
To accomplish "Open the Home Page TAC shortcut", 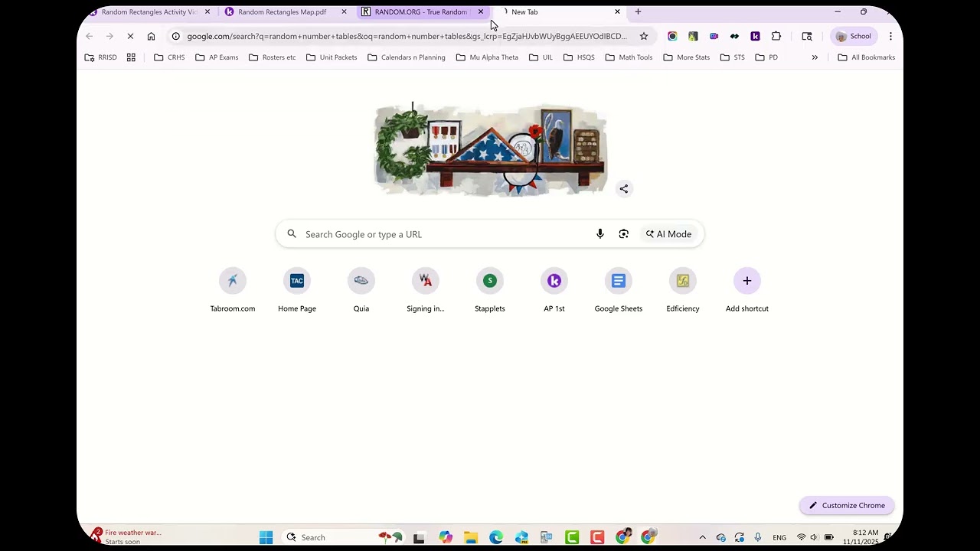I will click(297, 291).
